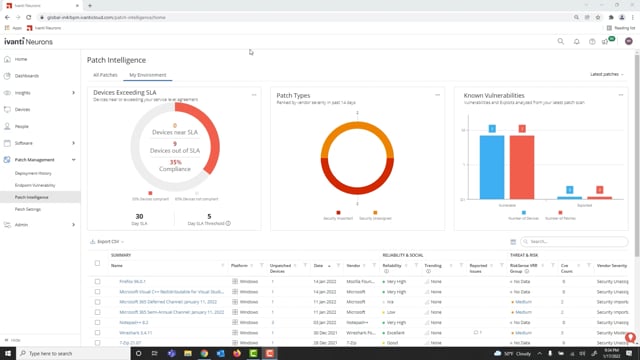Check the Microsoft Visual C++ Redistributable row

click(x=97, y=292)
